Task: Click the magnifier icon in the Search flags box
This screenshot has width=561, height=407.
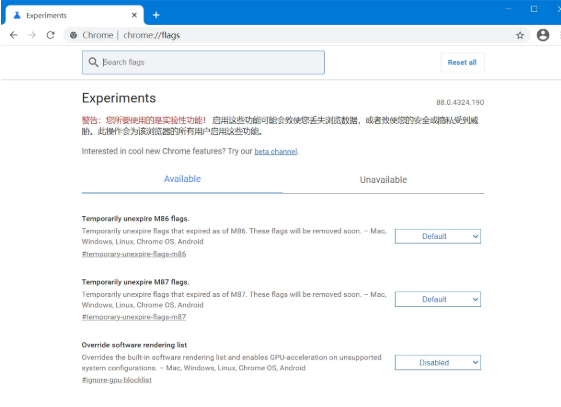Action: pyautogui.click(x=93, y=62)
